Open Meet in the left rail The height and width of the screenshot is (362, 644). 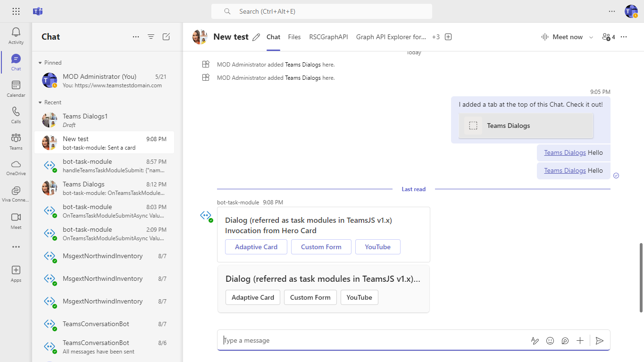pos(16,220)
